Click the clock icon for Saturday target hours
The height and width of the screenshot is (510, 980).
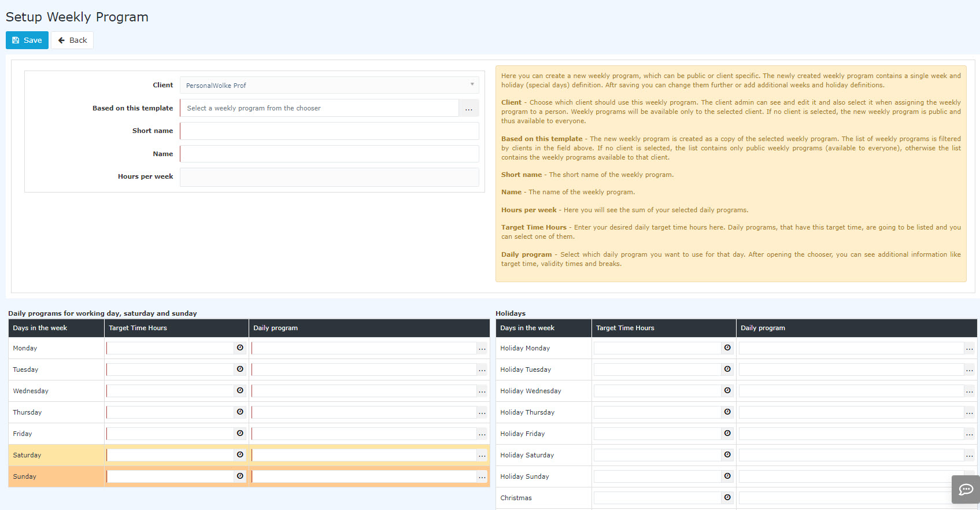240,454
